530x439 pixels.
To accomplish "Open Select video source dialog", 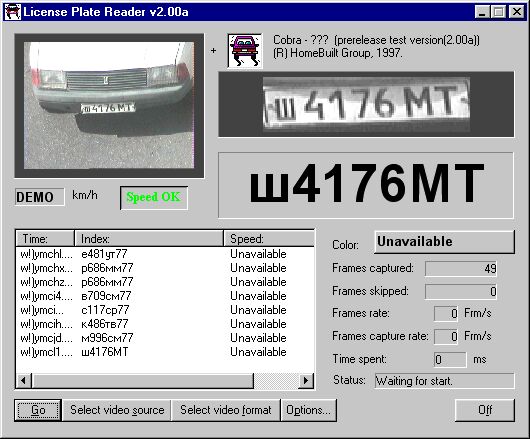I will pos(117,410).
